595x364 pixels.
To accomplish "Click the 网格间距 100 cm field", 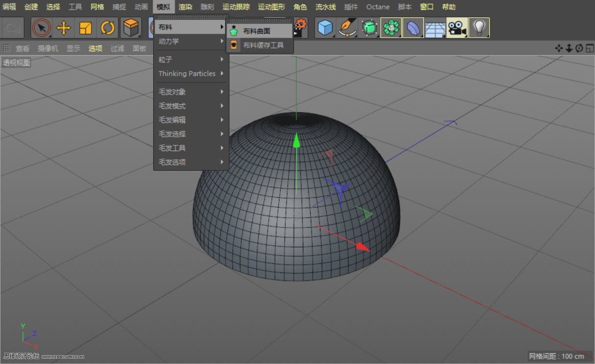I will [x=558, y=357].
